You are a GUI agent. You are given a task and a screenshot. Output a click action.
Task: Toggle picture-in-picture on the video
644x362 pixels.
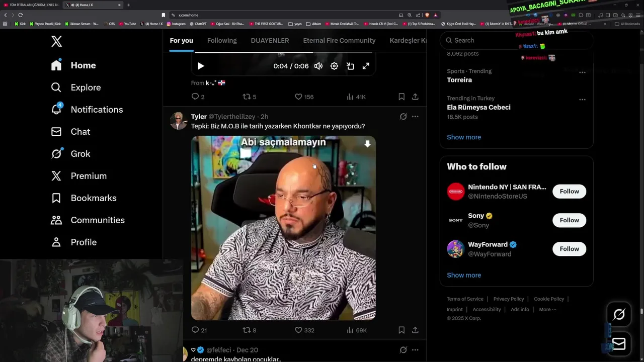click(x=350, y=66)
